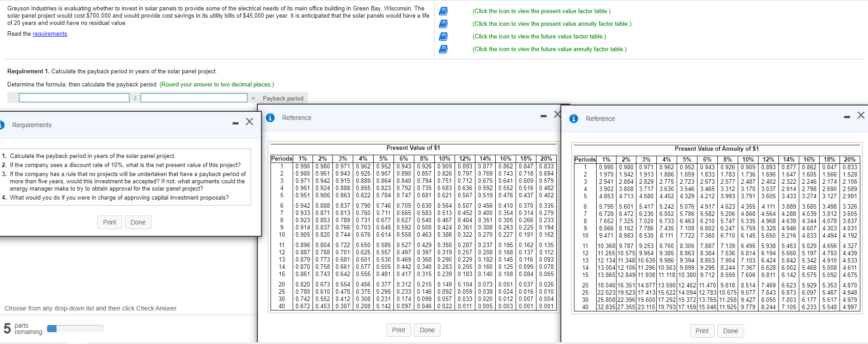Click the 20% column header in Annuity table
868x344 pixels.
pos(849,159)
